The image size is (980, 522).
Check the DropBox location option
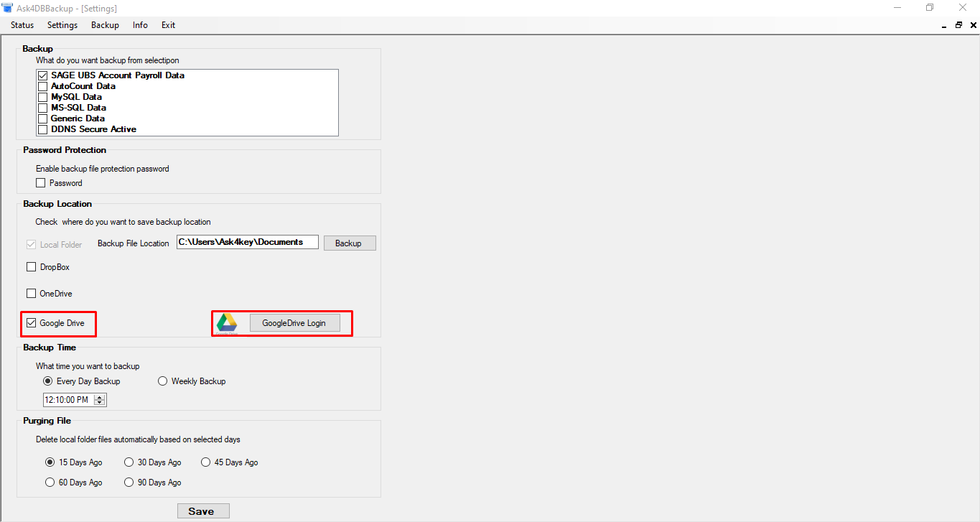[x=31, y=267]
